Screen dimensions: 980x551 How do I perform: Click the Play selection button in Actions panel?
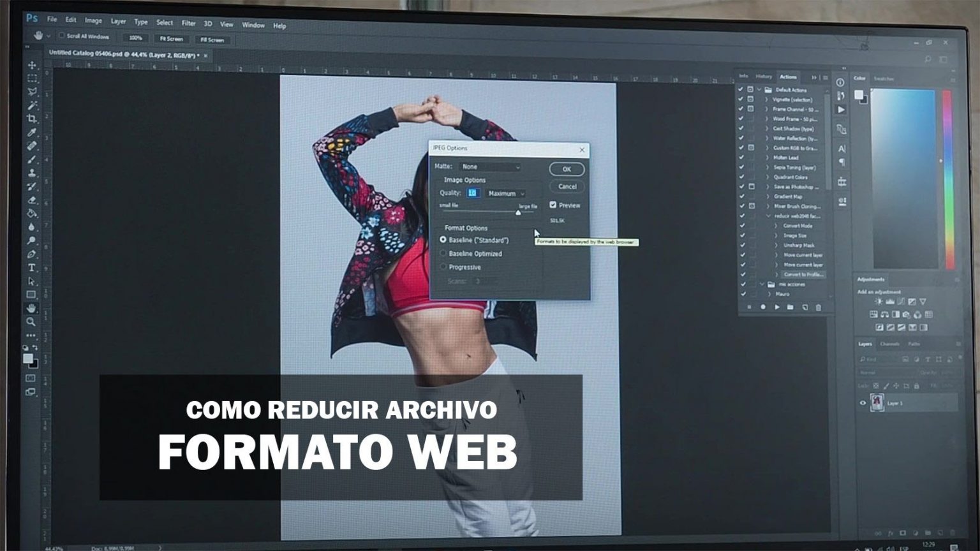click(x=776, y=307)
